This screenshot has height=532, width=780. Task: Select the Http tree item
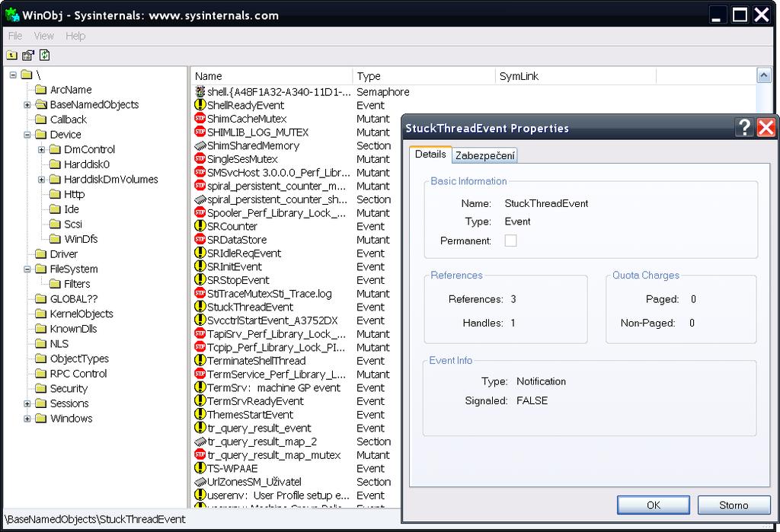(x=74, y=194)
